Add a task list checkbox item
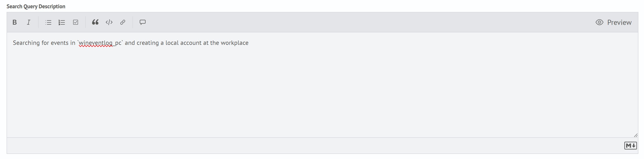Screen dimensions: 644x159 pos(76,22)
